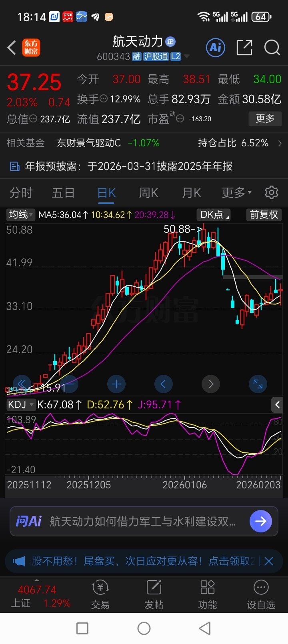Image resolution: width=288 pixels, height=644 pixels.
Task: Expand stock title dropdown triangle
Action: [x=186, y=56]
